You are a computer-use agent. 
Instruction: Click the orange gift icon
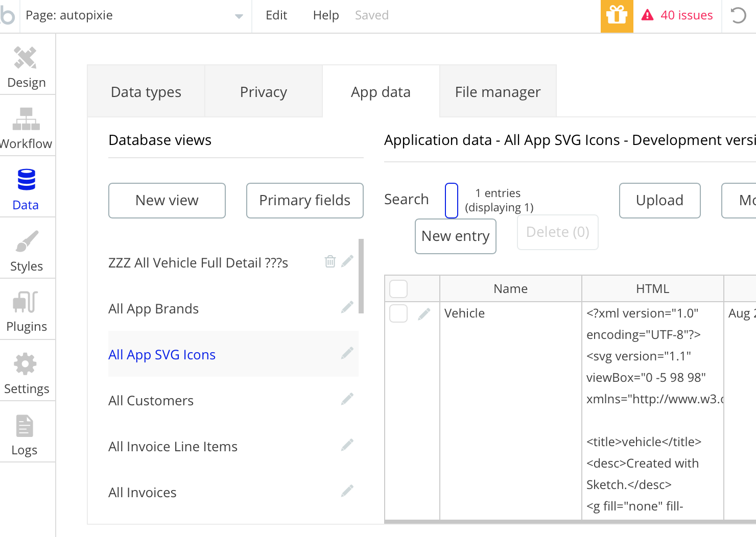(617, 16)
